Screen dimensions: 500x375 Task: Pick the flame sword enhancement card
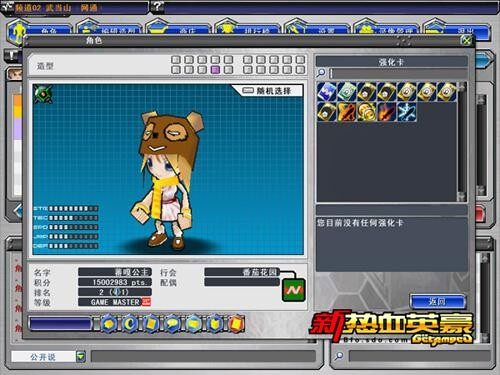tap(386, 112)
